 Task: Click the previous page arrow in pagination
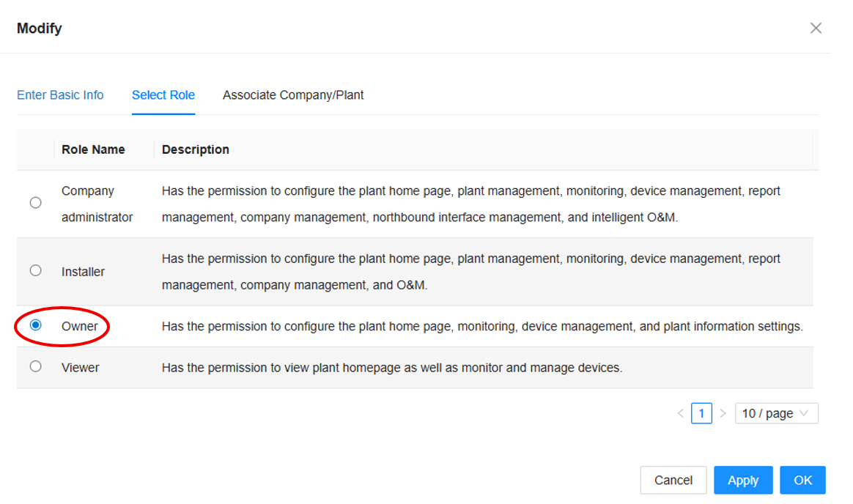pyautogui.click(x=680, y=414)
